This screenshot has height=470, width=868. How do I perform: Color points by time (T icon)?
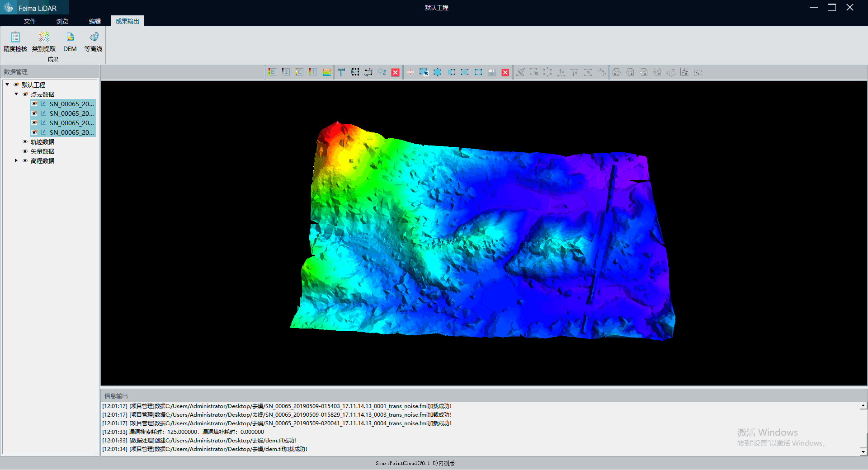313,72
